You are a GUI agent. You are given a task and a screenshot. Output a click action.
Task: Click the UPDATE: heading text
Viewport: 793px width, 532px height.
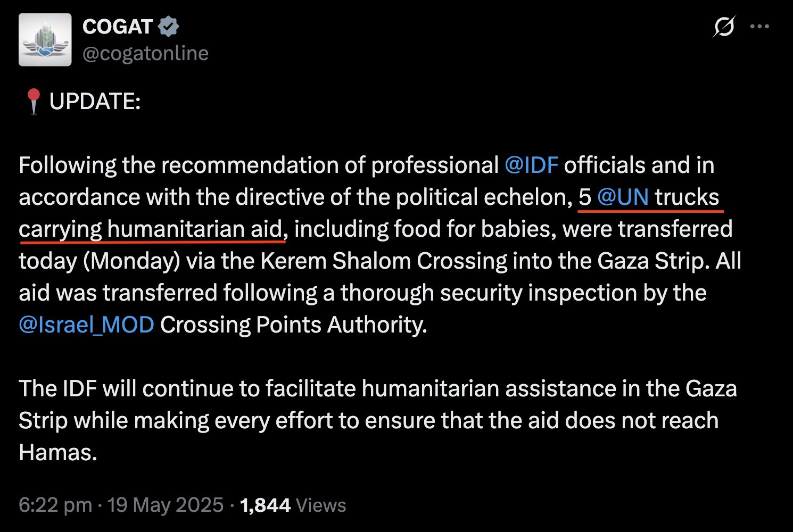pyautogui.click(x=95, y=102)
